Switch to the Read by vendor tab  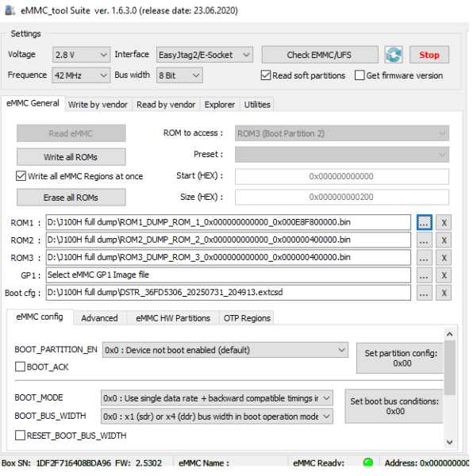166,105
